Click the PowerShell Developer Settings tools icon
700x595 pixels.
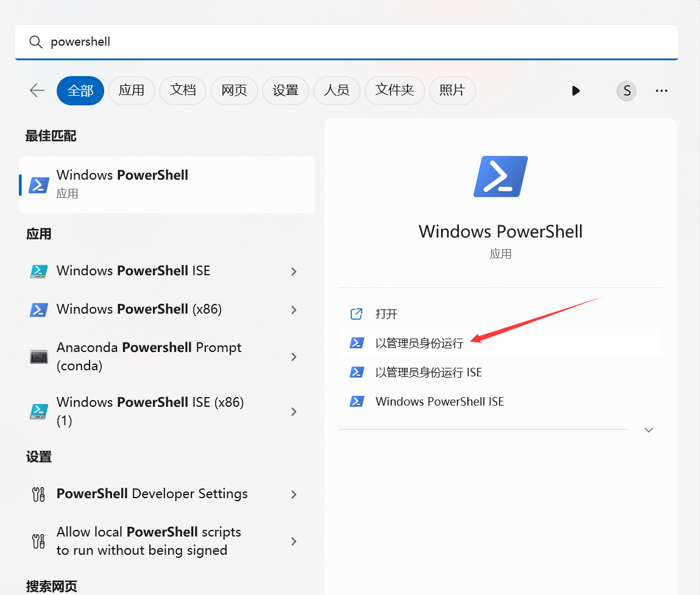click(38, 494)
